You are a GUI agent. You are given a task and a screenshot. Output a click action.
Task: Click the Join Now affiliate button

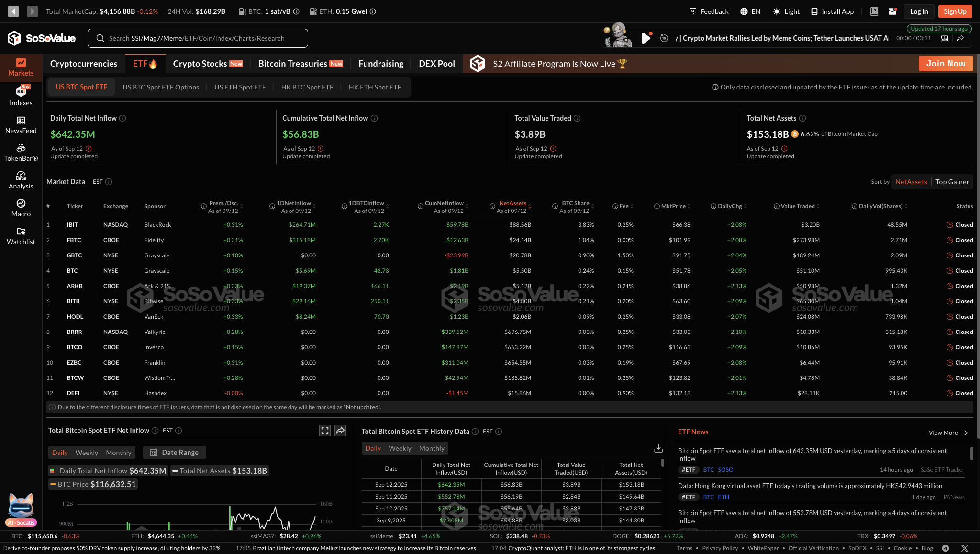click(x=946, y=64)
